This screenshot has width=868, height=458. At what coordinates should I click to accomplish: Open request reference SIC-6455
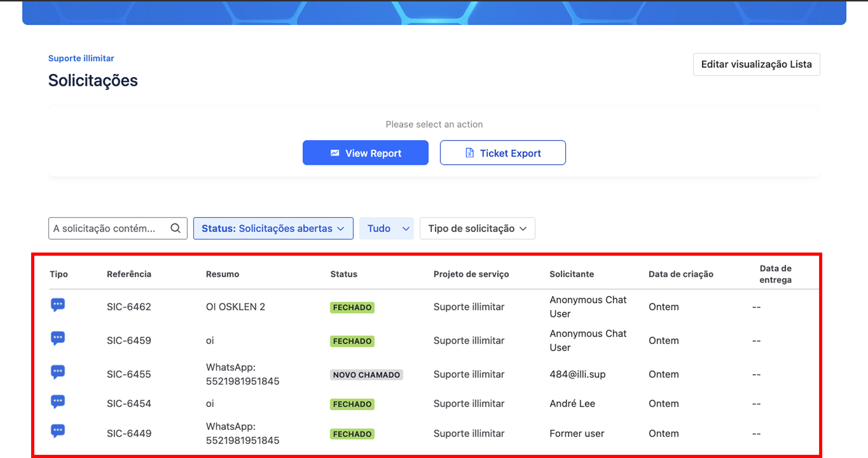click(x=129, y=374)
